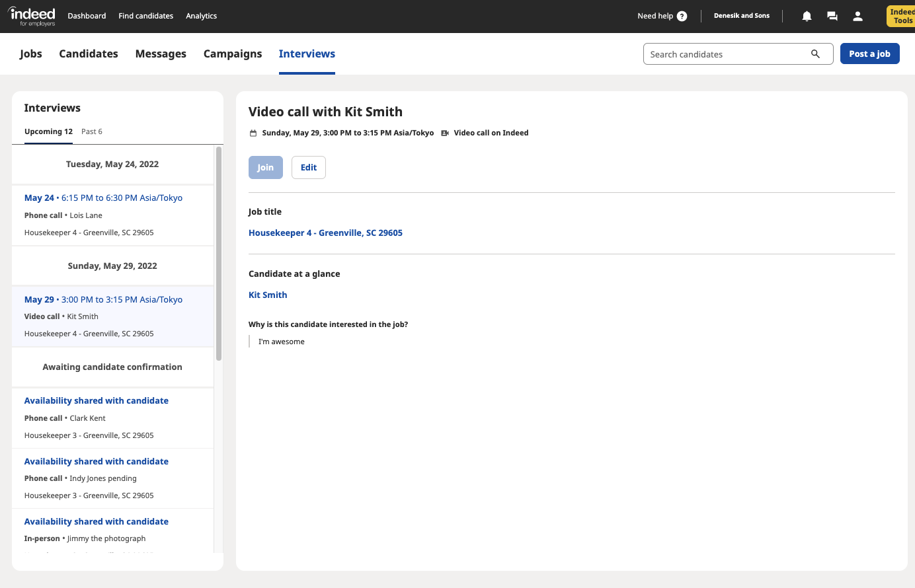Image resolution: width=915 pixels, height=588 pixels.
Task: Go to the Campaigns tab
Action: 233,54
